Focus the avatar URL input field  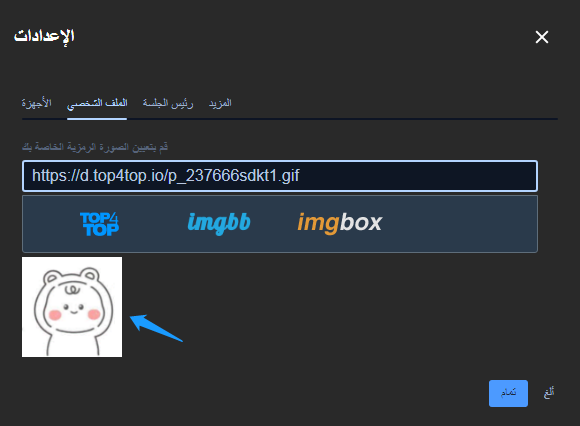[x=280, y=176]
